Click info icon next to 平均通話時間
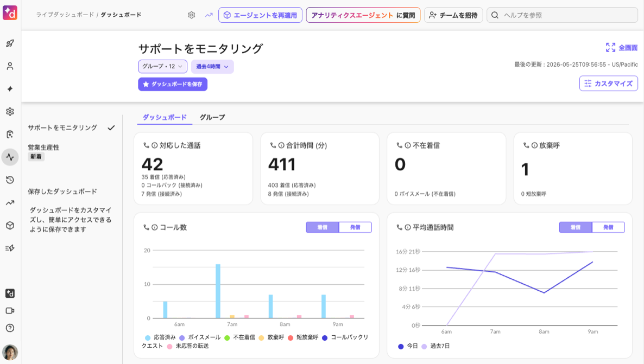The image size is (644, 364). [x=408, y=227]
